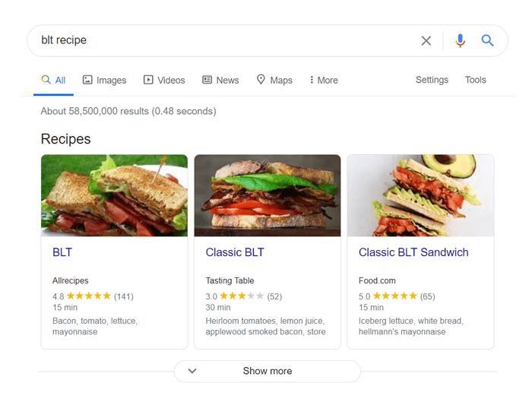Click the Maps tab location pin icon
This screenshot has width=532, height=405.
261,79
